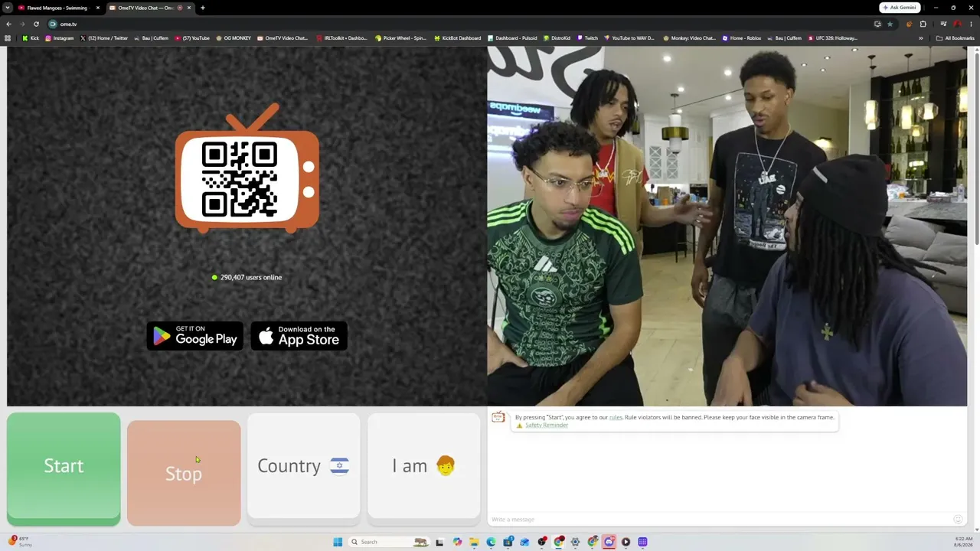Viewport: 980px width, 551px height.
Task: Open the media controls icon in Chrome toolbar
Action: 943,24
